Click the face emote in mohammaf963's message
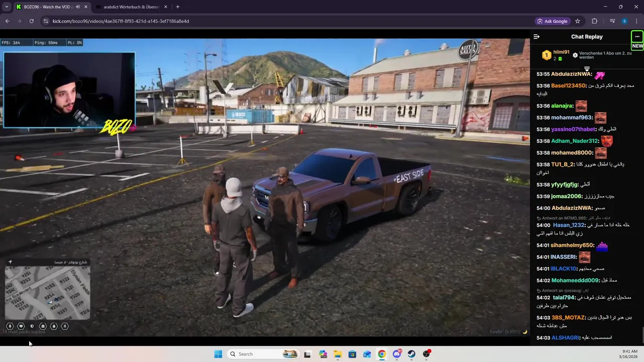 tap(600, 118)
